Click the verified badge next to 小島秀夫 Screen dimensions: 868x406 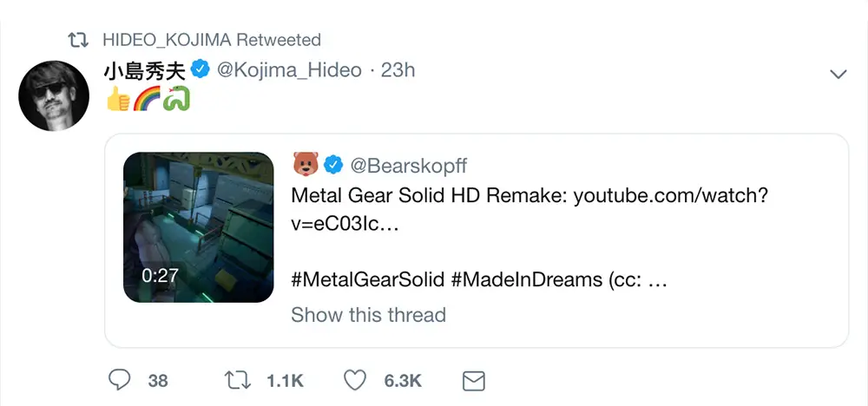[201, 69]
